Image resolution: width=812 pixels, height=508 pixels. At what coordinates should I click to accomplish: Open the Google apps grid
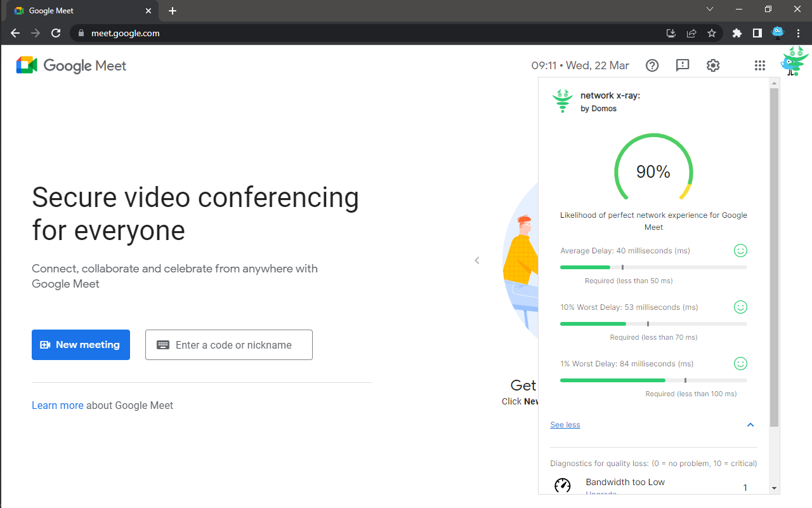point(760,65)
